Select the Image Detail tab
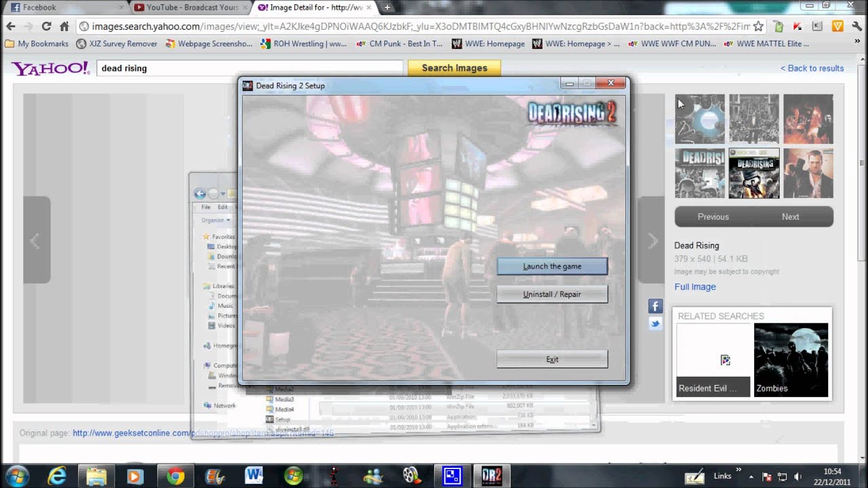 click(315, 7)
